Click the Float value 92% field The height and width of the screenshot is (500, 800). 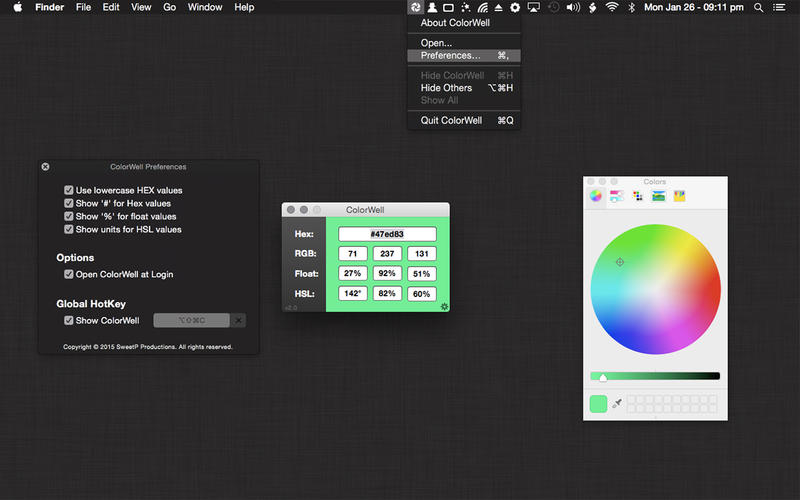click(x=387, y=273)
